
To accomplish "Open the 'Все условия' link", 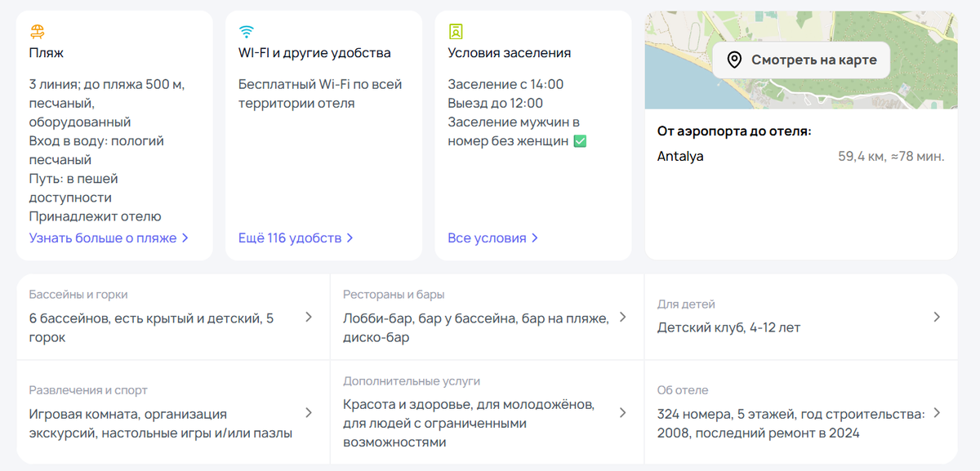I will point(487,238).
